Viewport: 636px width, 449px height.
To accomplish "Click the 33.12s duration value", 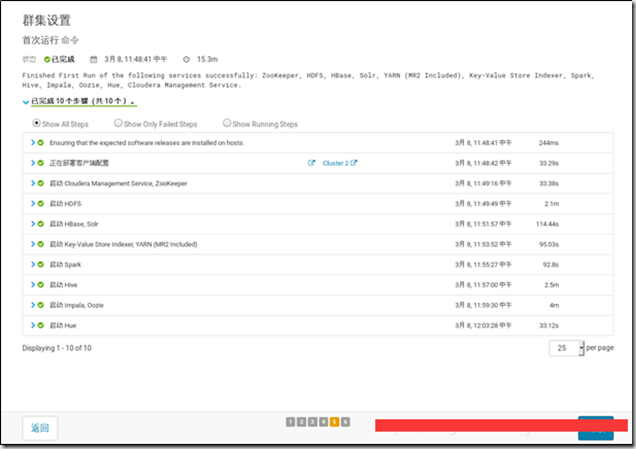I will click(x=549, y=325).
